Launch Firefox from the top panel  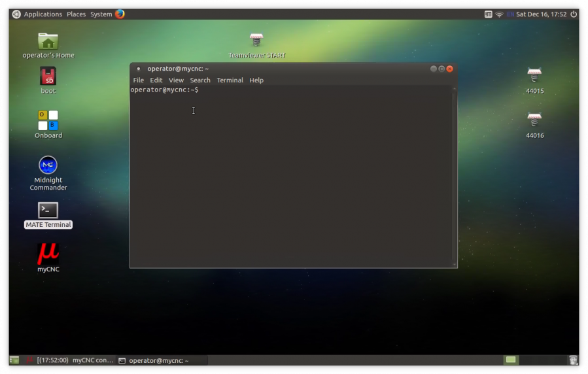click(x=120, y=14)
